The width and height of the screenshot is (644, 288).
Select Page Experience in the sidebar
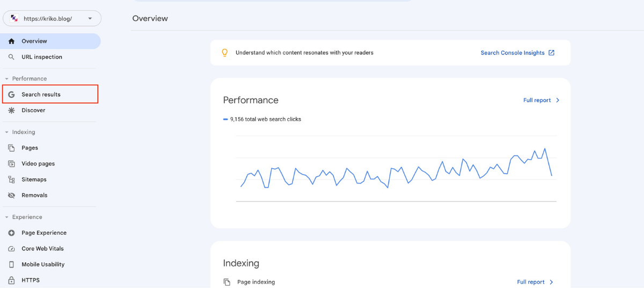click(44, 233)
